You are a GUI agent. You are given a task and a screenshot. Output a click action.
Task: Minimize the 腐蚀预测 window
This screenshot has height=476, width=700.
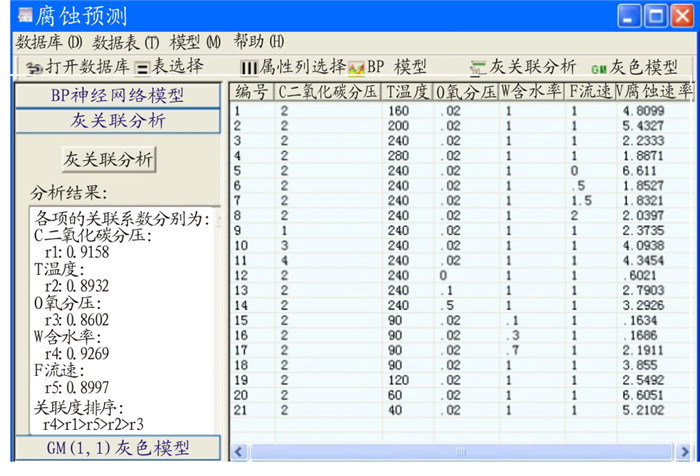pyautogui.click(x=629, y=17)
